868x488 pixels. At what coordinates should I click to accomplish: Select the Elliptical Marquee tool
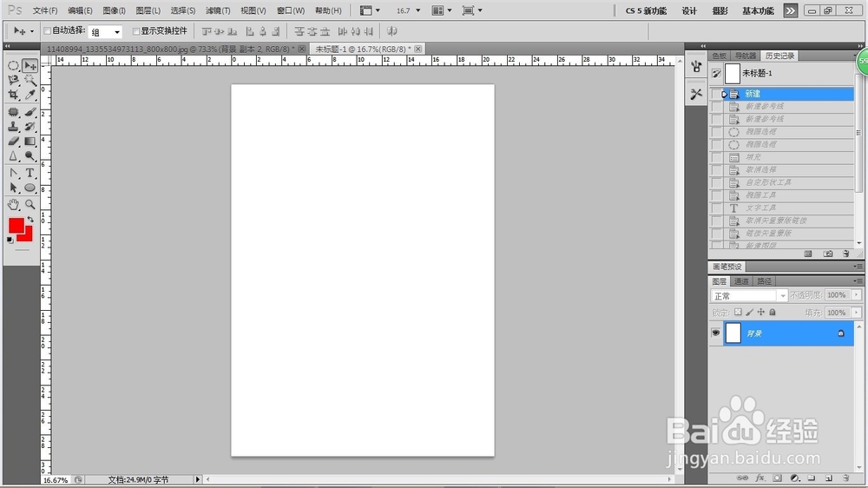(x=13, y=66)
